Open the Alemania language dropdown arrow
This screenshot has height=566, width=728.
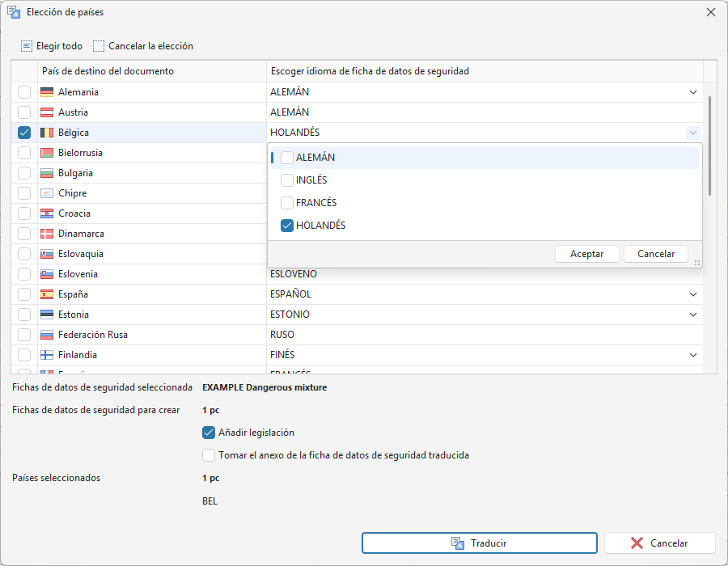[x=692, y=92]
